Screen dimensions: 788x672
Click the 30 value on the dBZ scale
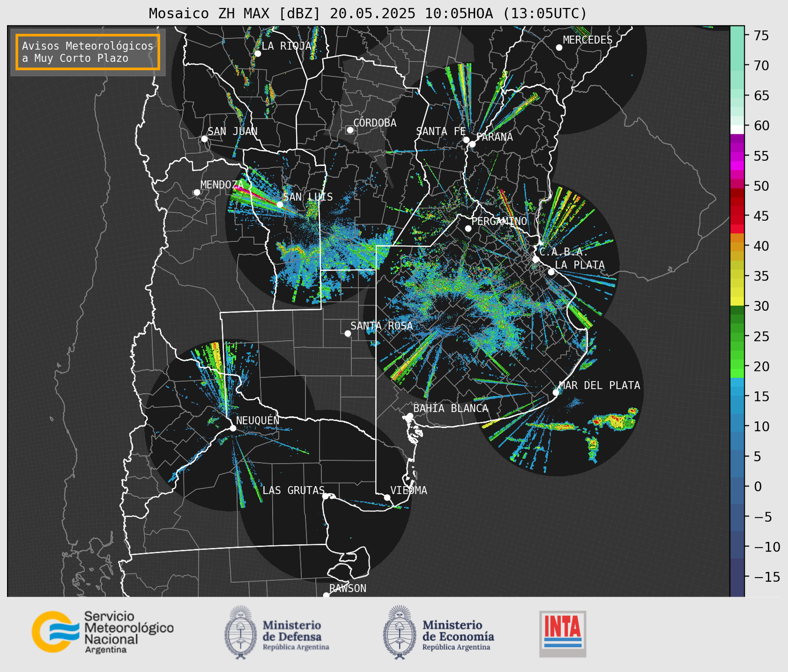761,306
